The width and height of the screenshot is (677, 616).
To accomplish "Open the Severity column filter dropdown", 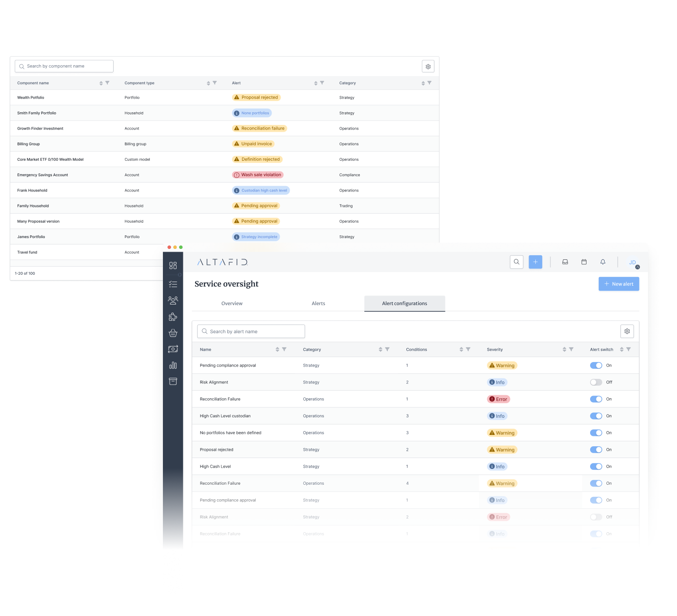I will coord(571,349).
